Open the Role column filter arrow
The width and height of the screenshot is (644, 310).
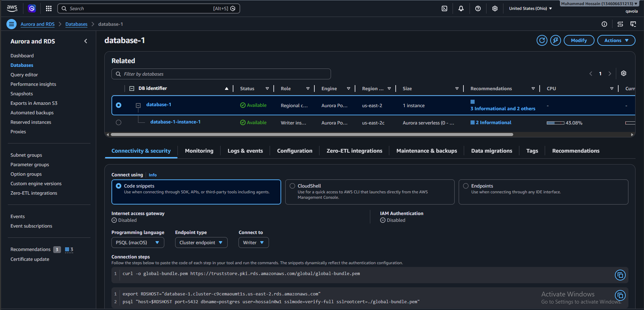pos(308,89)
